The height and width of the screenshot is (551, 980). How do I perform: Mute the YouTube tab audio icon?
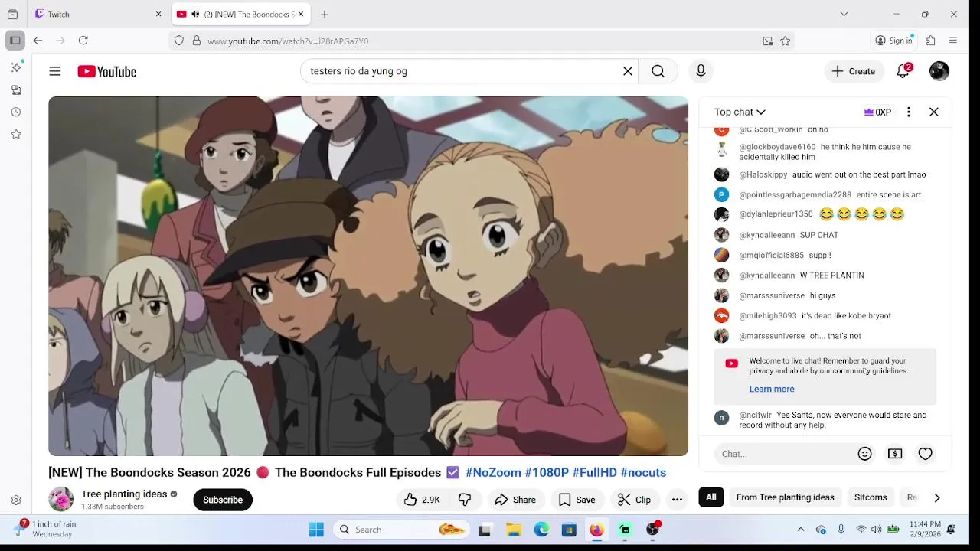click(195, 14)
